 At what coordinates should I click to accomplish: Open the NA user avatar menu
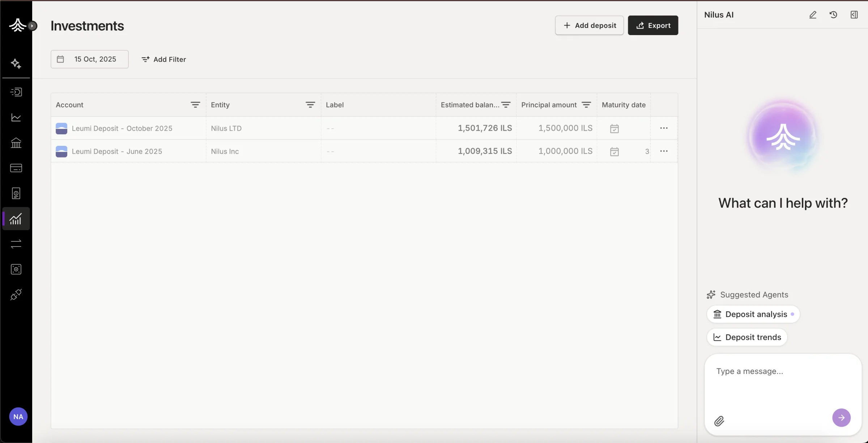[18, 417]
